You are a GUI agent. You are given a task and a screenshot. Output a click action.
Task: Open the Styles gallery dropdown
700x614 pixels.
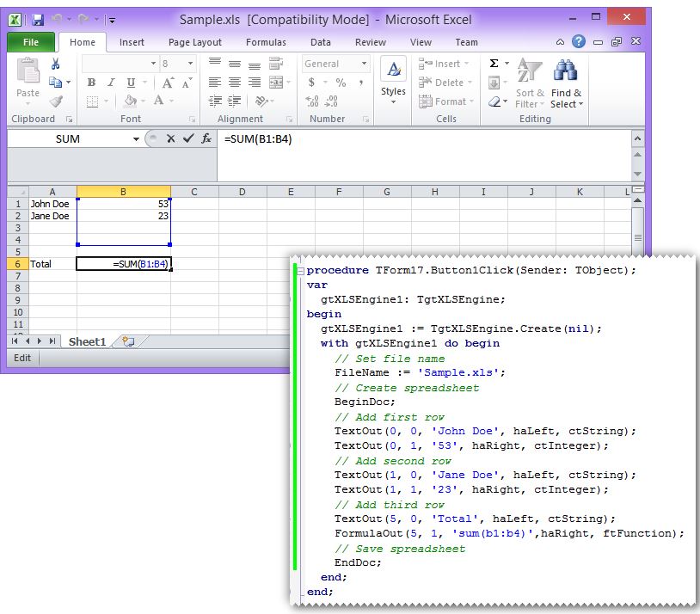coord(393,102)
